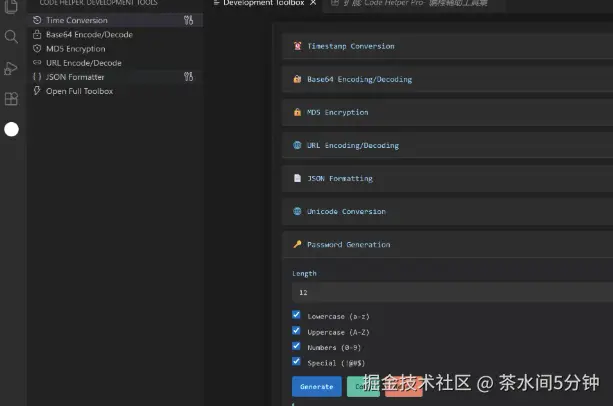Click the green button next to Generate

(x=363, y=386)
